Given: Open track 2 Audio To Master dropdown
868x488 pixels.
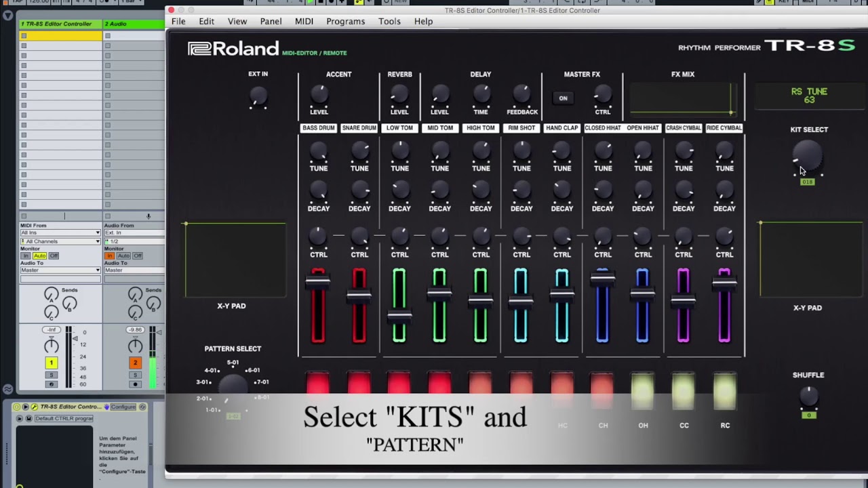Looking at the screenshot, I should pos(134,270).
